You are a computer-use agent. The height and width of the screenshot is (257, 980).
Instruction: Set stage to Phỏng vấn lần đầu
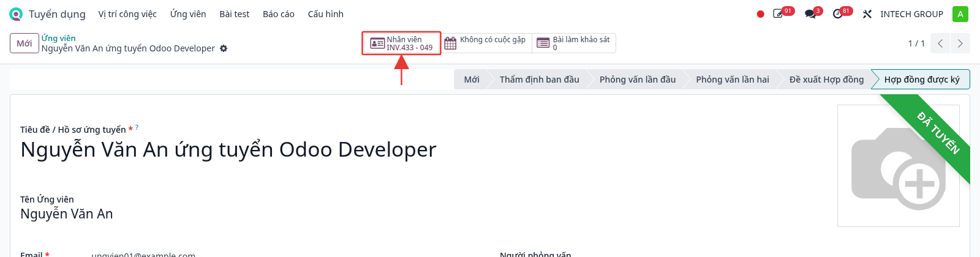point(638,80)
